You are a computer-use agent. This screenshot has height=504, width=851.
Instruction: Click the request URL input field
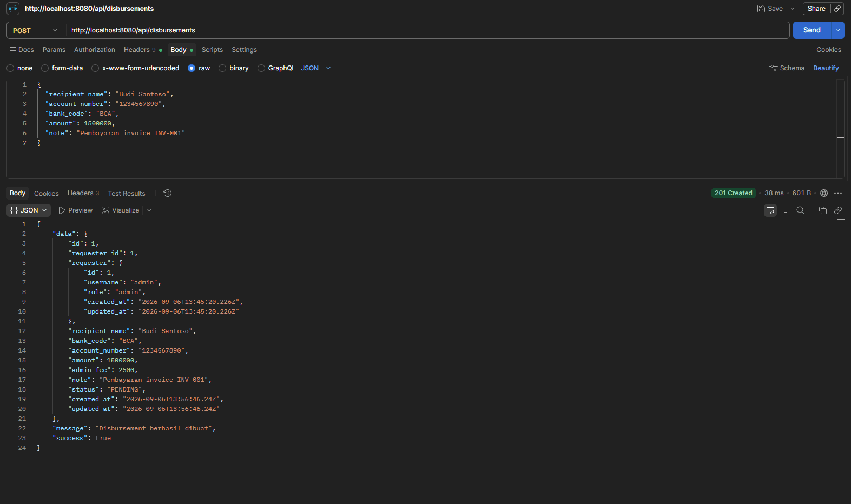click(427, 30)
